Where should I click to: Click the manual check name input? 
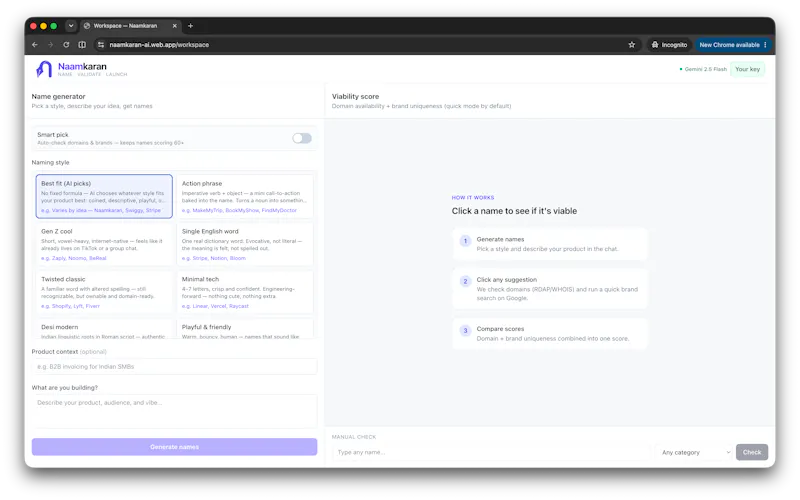pyautogui.click(x=491, y=453)
